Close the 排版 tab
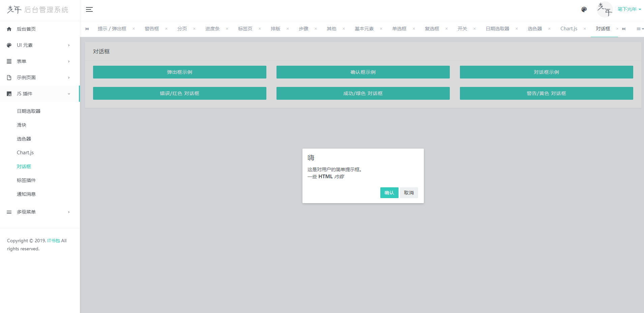 [x=288, y=29]
